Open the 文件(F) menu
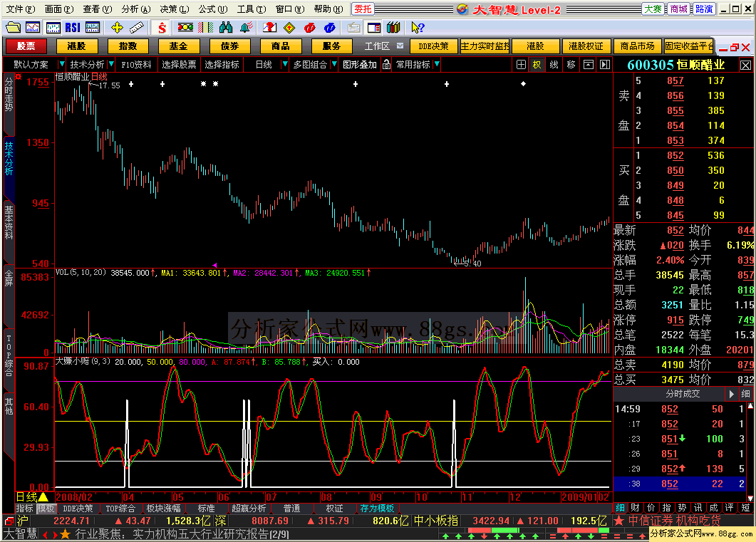 point(20,9)
